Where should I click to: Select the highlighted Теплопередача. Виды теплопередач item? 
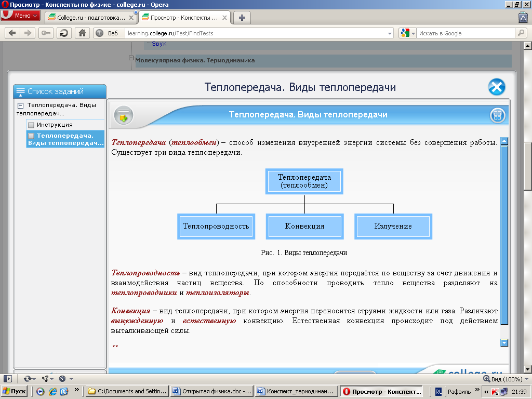coord(65,139)
